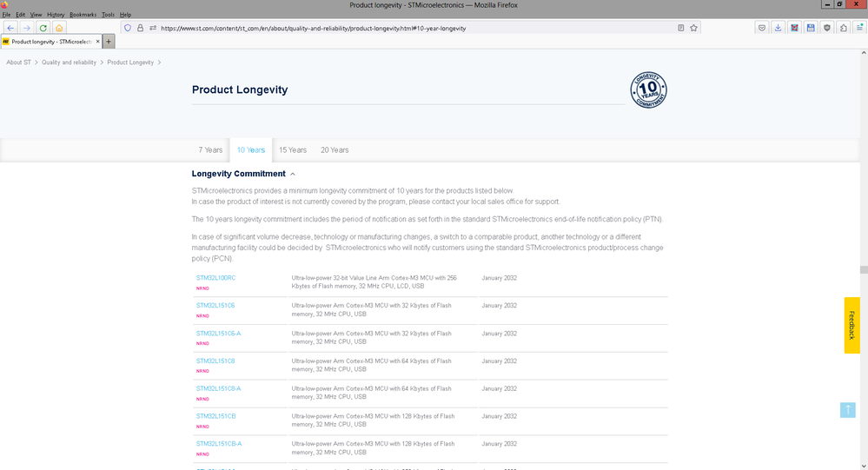Click the Firefox logo in title bar
Screen dimensions: 868x470
click(x=4, y=5)
